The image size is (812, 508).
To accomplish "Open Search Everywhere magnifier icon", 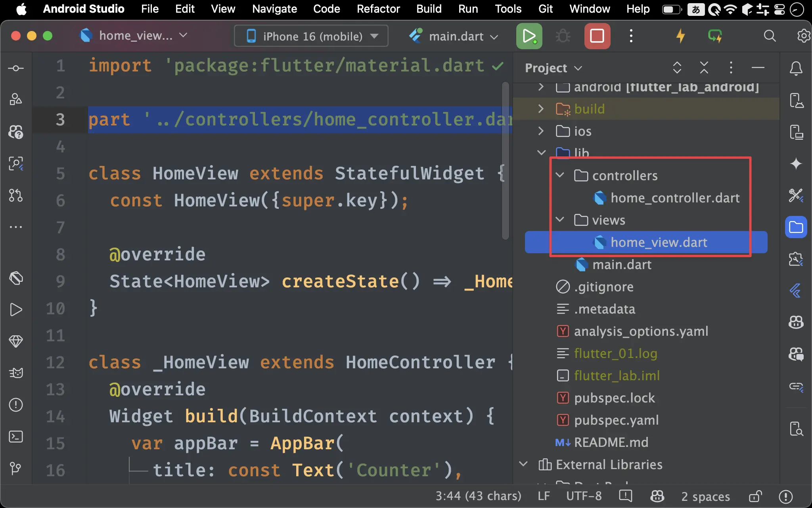I will point(770,36).
